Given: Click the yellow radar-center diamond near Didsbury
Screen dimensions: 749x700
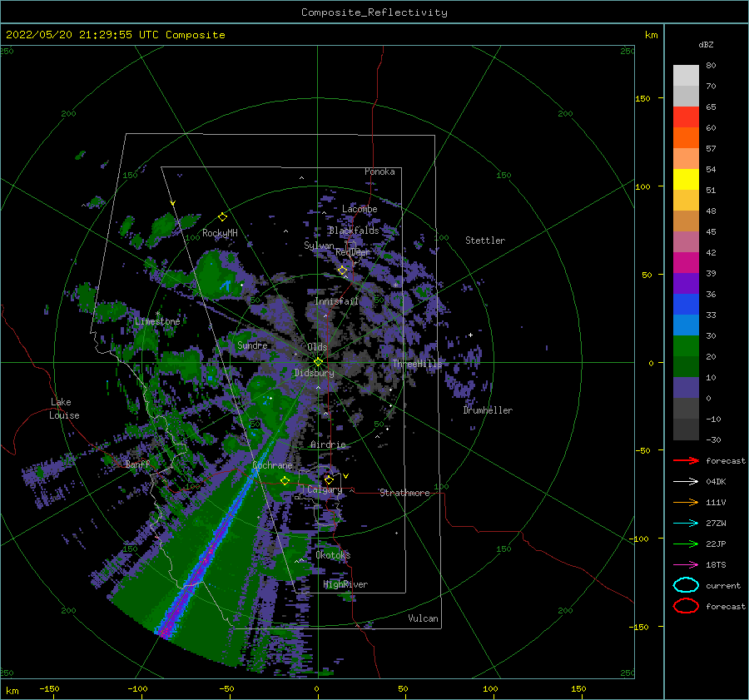Looking at the screenshot, I should coord(318,362).
